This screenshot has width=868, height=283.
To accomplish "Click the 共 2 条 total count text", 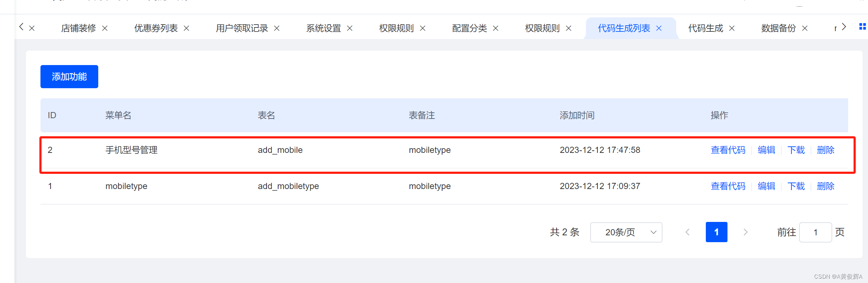I will (x=565, y=232).
